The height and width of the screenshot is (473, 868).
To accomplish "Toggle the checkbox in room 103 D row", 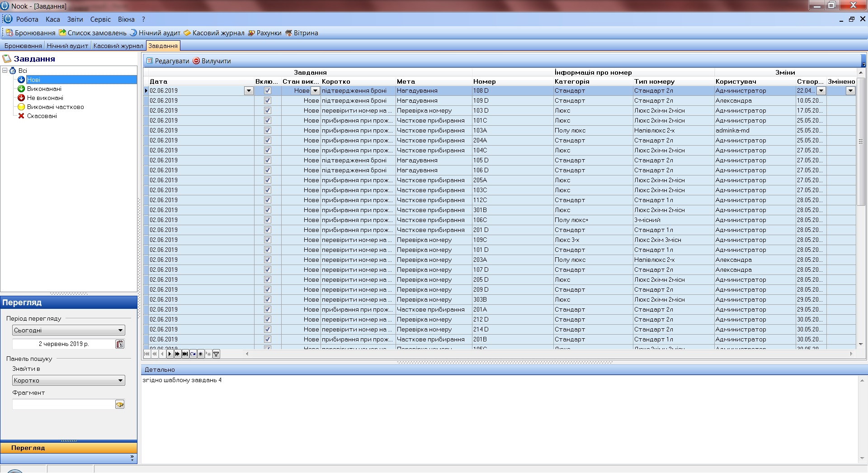I will click(x=268, y=111).
